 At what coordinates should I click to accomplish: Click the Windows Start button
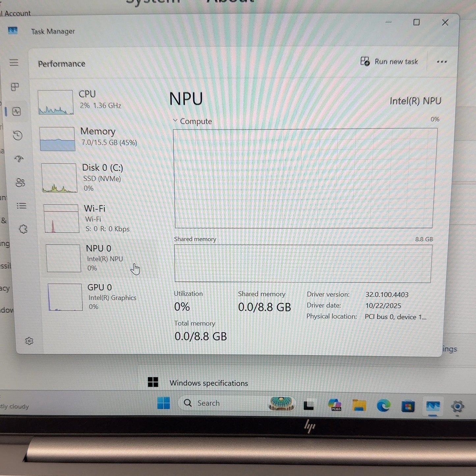pyautogui.click(x=163, y=403)
